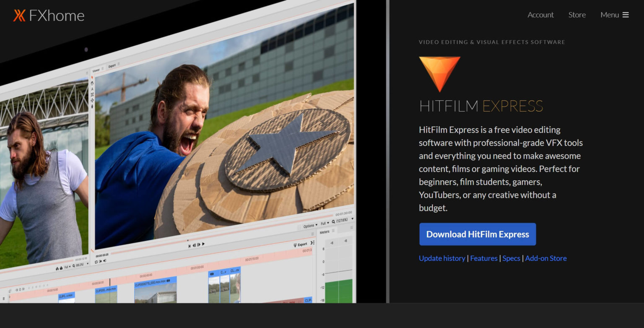Open the trimmer zoom (66.2%) dropdown
644x328 pixels.
pyautogui.click(x=80, y=265)
